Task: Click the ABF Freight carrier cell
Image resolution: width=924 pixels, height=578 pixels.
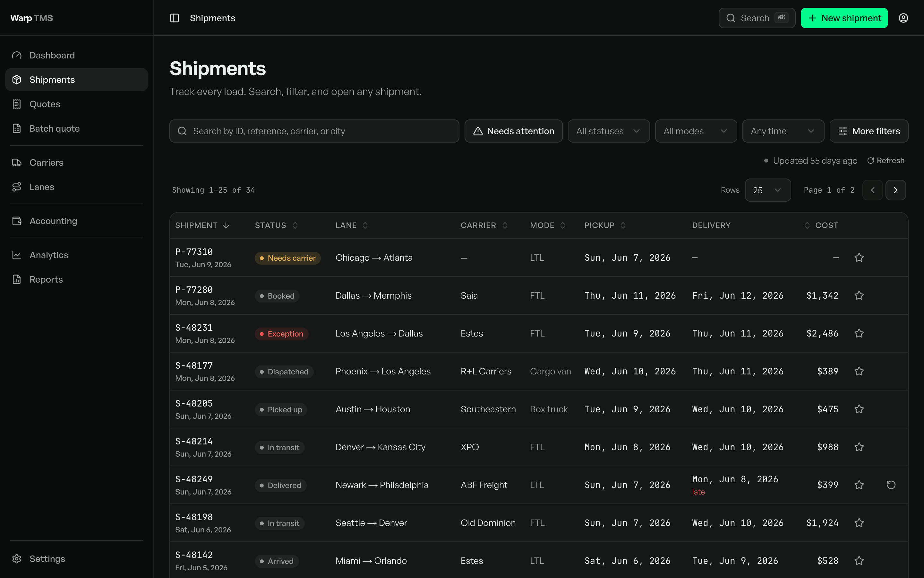Action: tap(484, 485)
